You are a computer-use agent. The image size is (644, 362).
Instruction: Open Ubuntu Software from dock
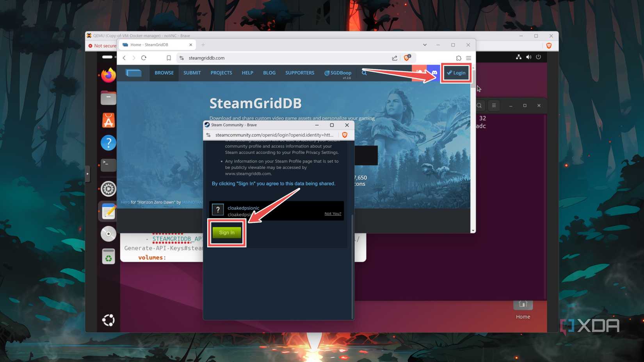click(x=108, y=121)
